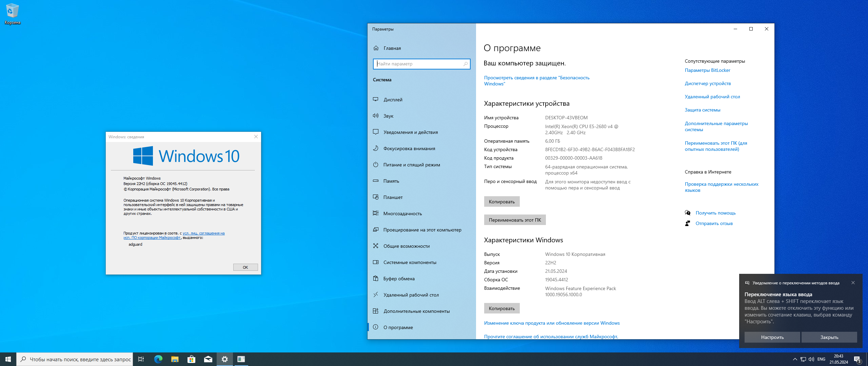The image size is (868, 366).
Task: Open the Action Center notifications panel
Action: pyautogui.click(x=857, y=359)
